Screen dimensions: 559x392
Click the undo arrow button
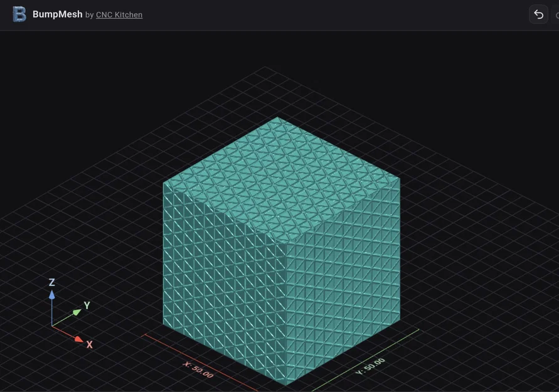coord(538,14)
